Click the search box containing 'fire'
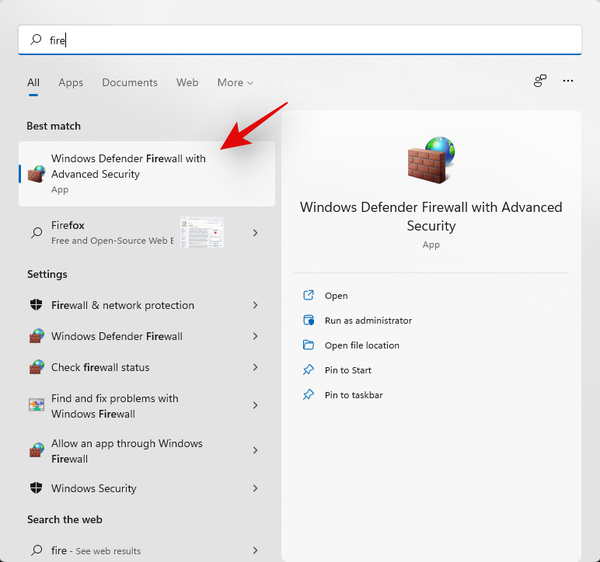Viewport: 600px width, 562px height. tap(300, 40)
